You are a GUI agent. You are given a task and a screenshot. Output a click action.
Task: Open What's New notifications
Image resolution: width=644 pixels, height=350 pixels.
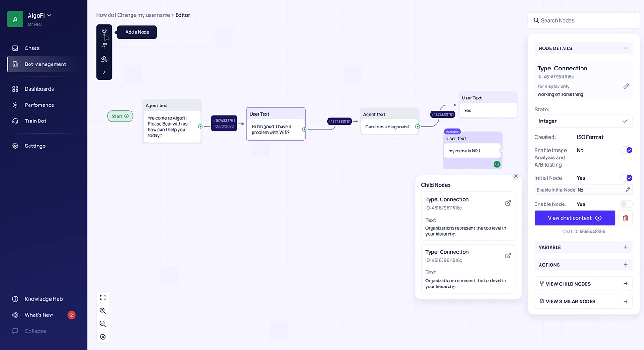click(x=44, y=315)
